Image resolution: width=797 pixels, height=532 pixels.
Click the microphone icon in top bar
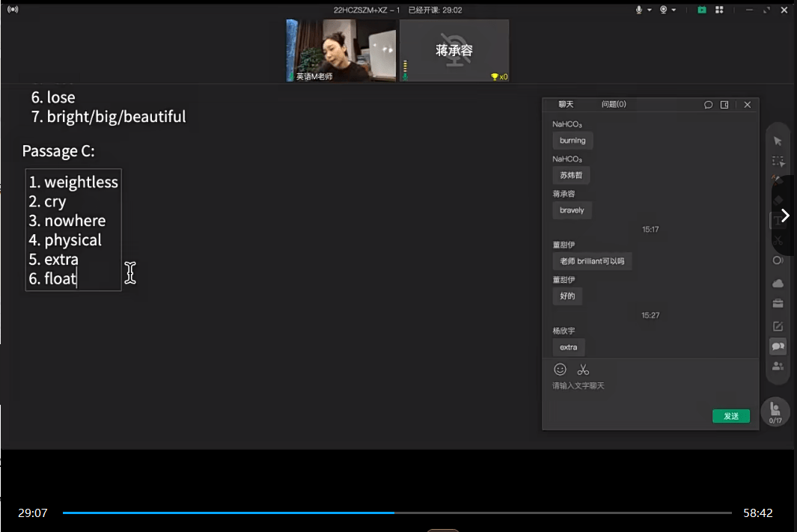pos(638,10)
